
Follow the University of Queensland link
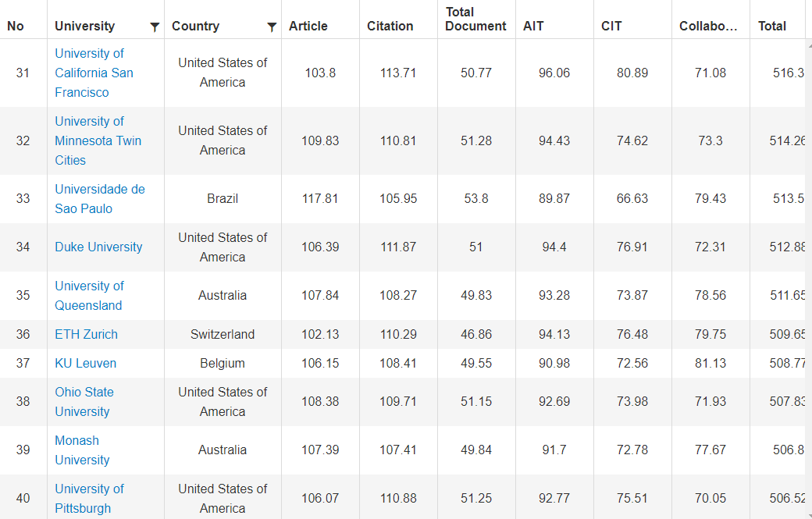click(x=89, y=295)
